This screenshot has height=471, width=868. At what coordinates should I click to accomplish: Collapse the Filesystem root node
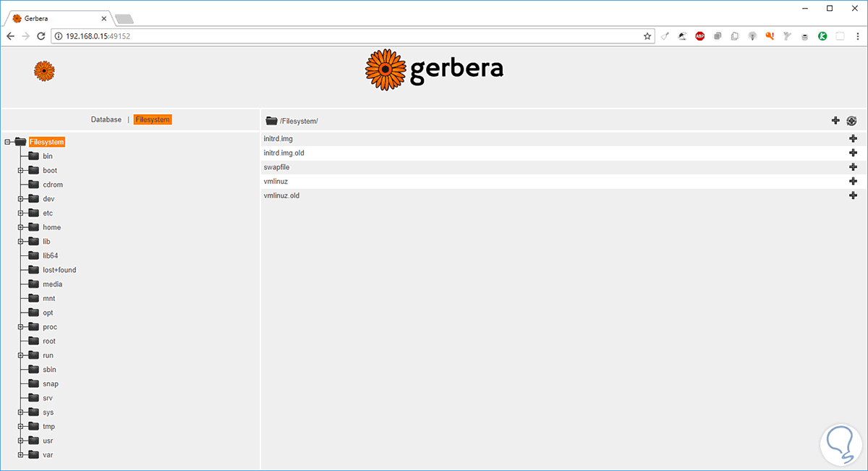pos(6,142)
